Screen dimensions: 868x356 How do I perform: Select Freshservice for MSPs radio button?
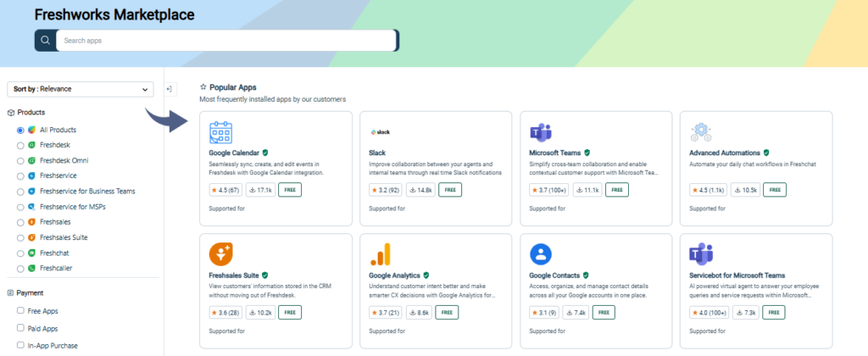[x=20, y=207]
